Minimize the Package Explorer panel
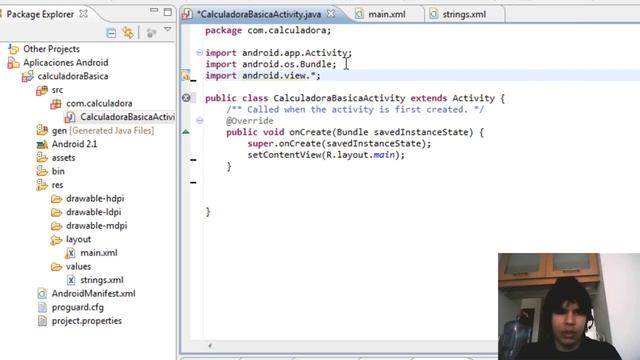Screen dimensions: 640x360 [154, 10]
